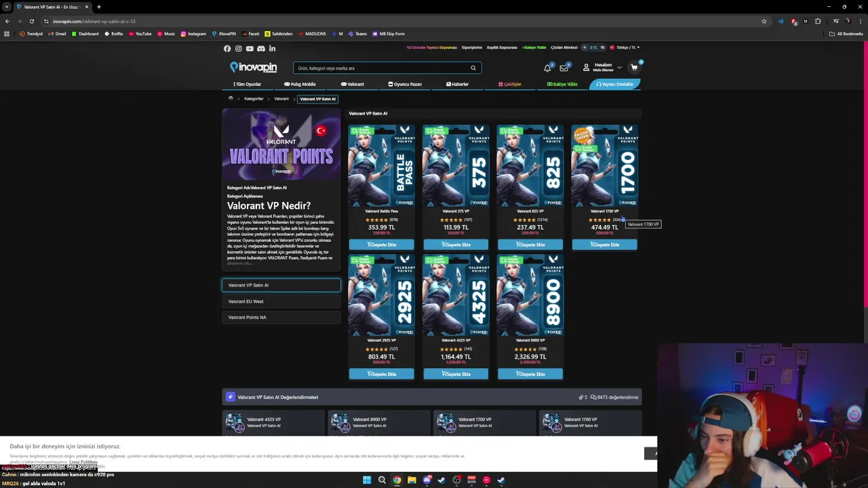Open the inovapin Facebook page icon

tap(227, 49)
